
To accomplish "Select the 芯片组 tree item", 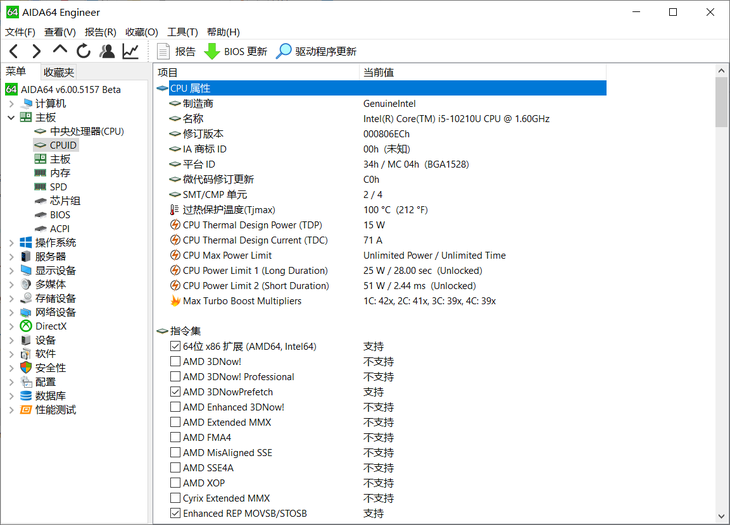I will [x=65, y=201].
